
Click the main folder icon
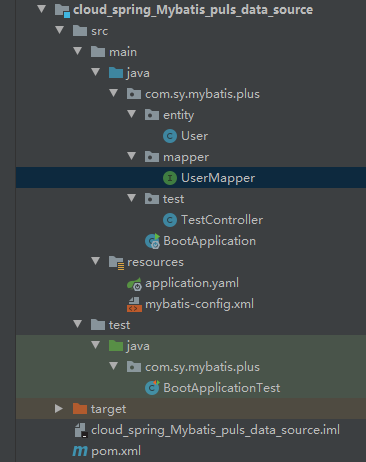[98, 52]
